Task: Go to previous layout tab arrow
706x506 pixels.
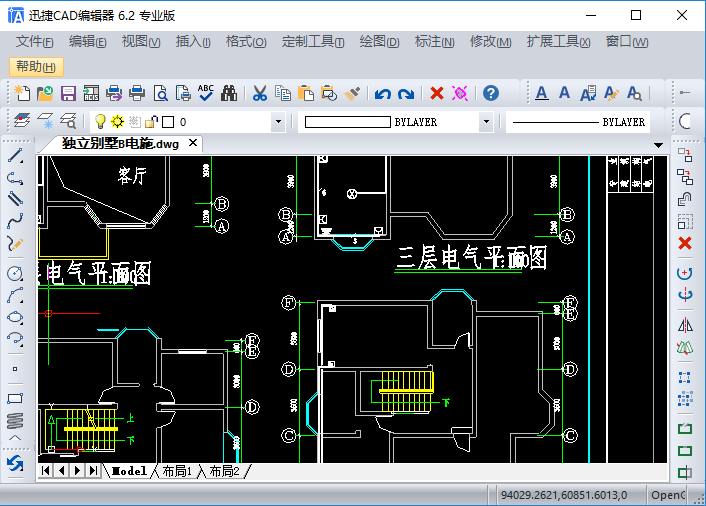Action: click(61, 470)
